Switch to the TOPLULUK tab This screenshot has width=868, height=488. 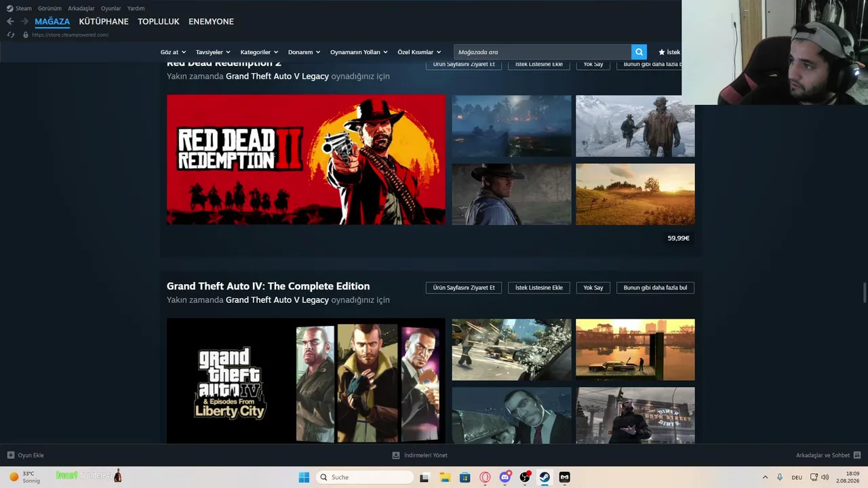click(159, 22)
